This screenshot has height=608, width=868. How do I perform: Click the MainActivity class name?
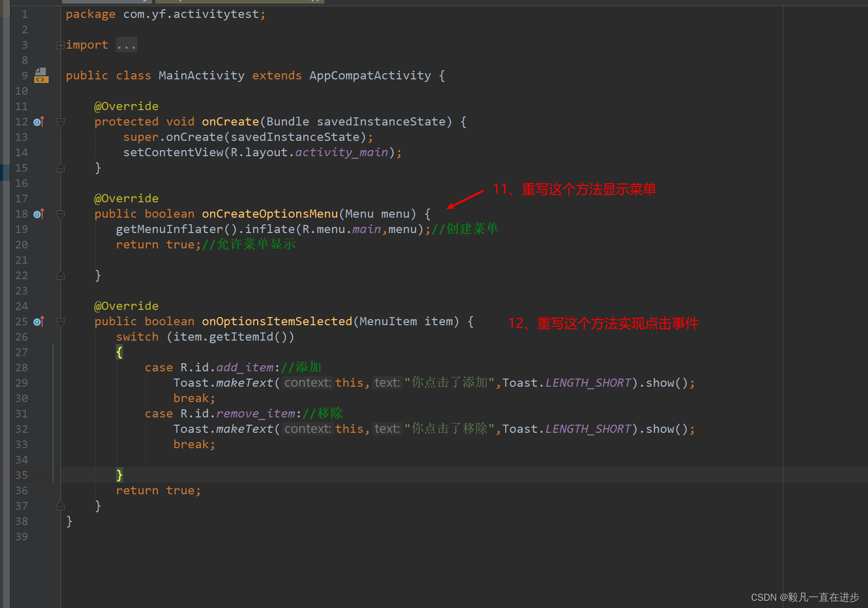201,76
